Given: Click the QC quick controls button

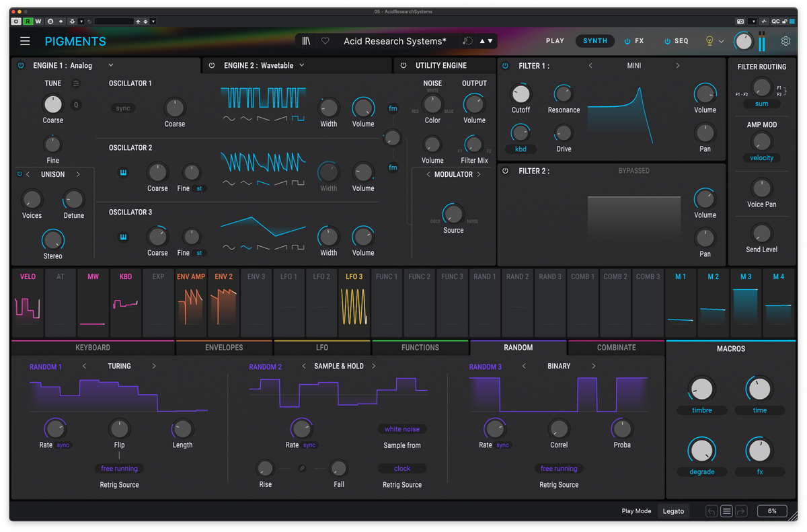Looking at the screenshot, I should coord(775,22).
